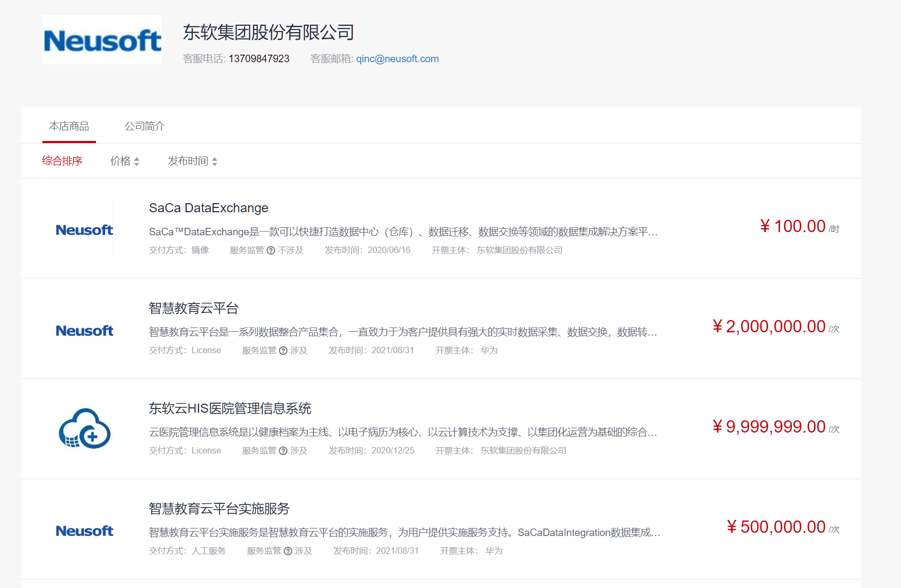Image resolution: width=901 pixels, height=588 pixels.
Task: Click 开票主体 东软集团股份有限公司 in SaCa DataExchange row
Action: click(x=497, y=250)
